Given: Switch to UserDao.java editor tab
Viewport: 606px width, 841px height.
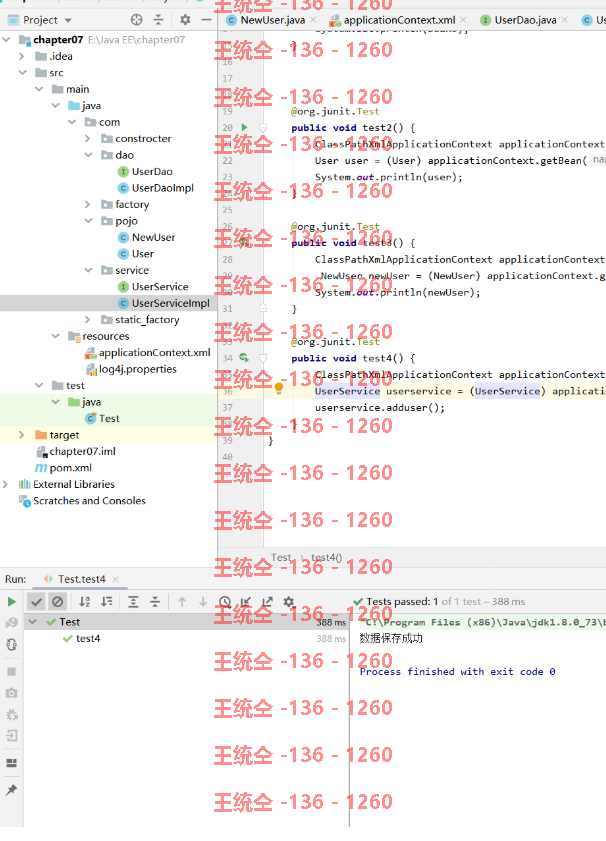Looking at the screenshot, I should tap(525, 20).
